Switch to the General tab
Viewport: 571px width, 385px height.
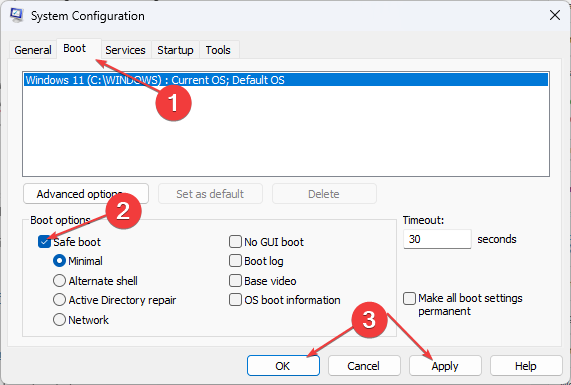33,50
